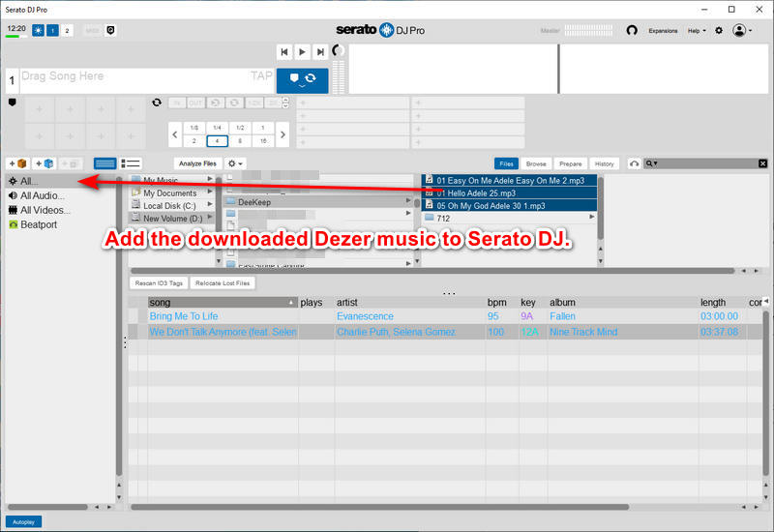The height and width of the screenshot is (532, 774).
Task: Click the loop reloop circular arrows icon
Action: [x=157, y=103]
